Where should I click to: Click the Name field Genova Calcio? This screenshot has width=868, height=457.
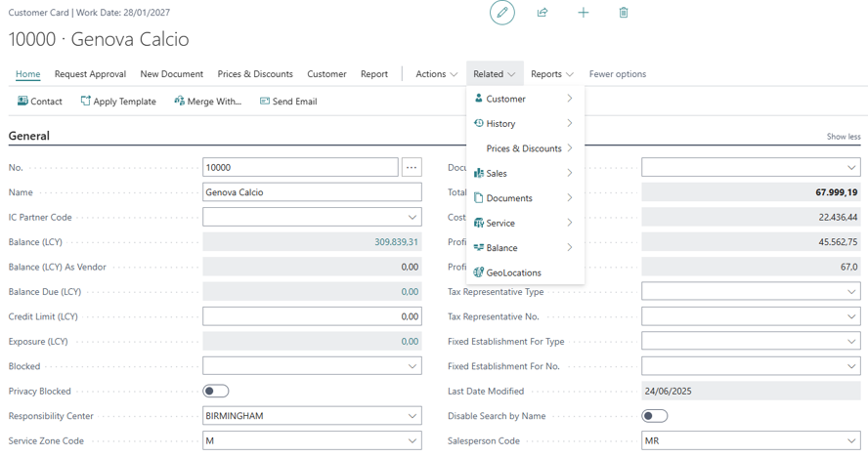point(312,192)
